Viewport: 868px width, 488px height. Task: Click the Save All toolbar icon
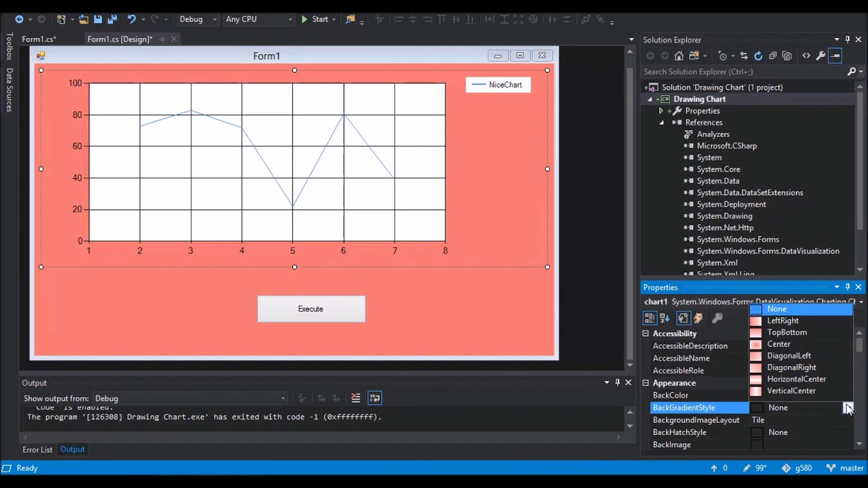[x=111, y=19]
